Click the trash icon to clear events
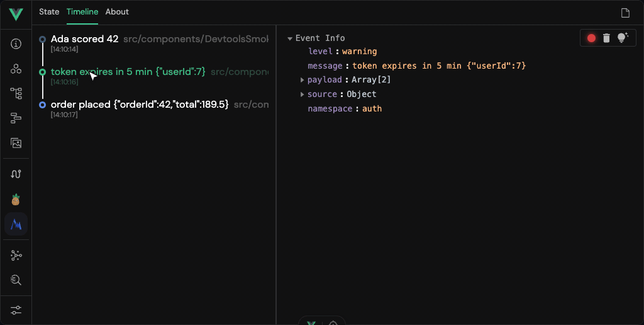Viewport: 644px width, 325px height. pos(606,38)
